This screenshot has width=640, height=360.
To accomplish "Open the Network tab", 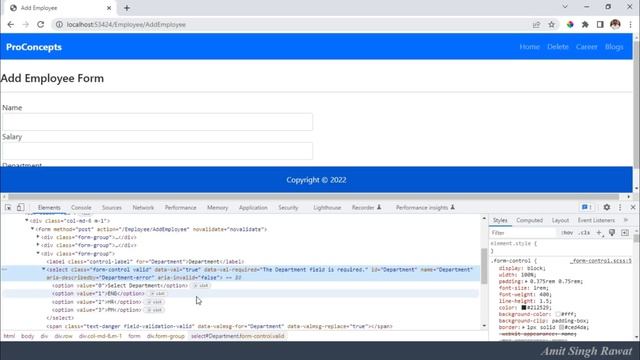I will coord(143,207).
